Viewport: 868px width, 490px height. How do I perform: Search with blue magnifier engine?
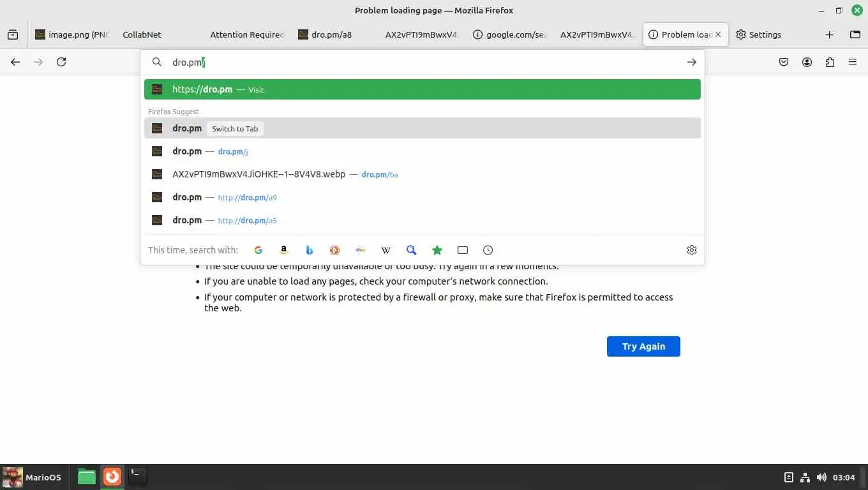[x=412, y=250]
